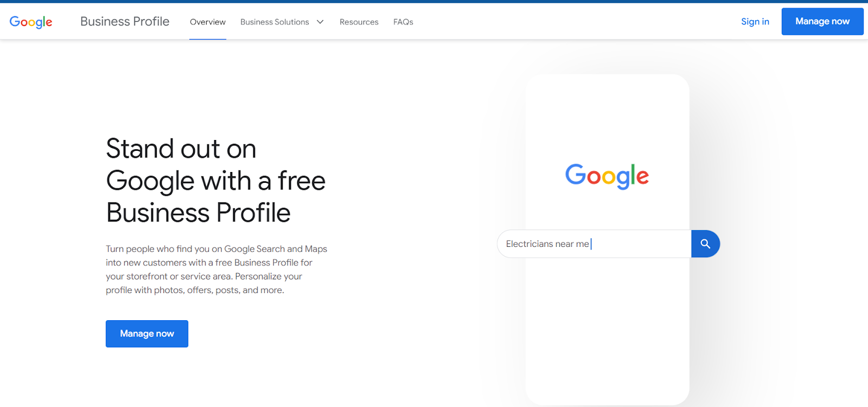Expand the Business Solutions chevron
The image size is (868, 407).
click(320, 22)
